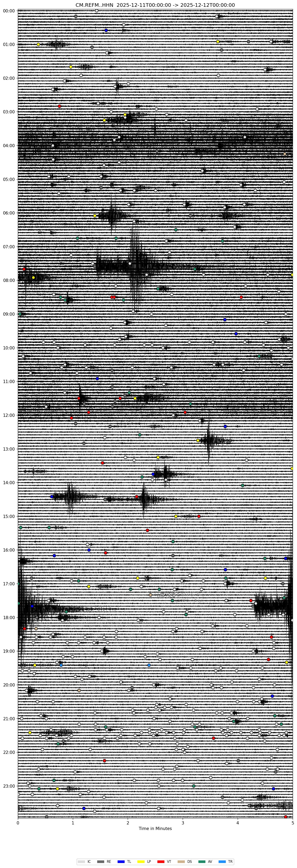
Task: Select the light blue TR legend swatch
Action: (x=222, y=859)
